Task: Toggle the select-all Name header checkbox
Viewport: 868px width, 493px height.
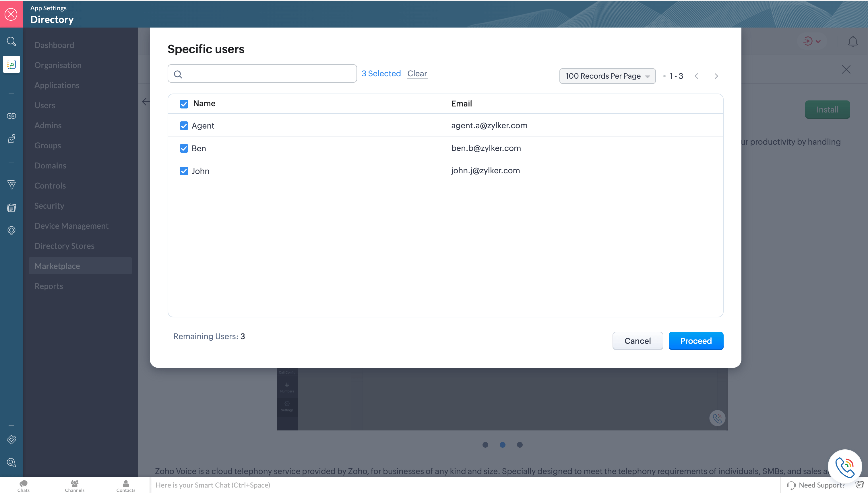Action: pyautogui.click(x=183, y=104)
